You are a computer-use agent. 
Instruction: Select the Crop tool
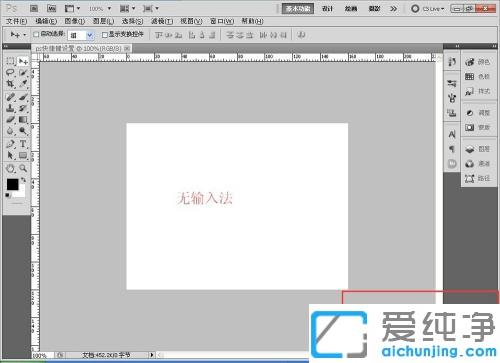coord(10,84)
